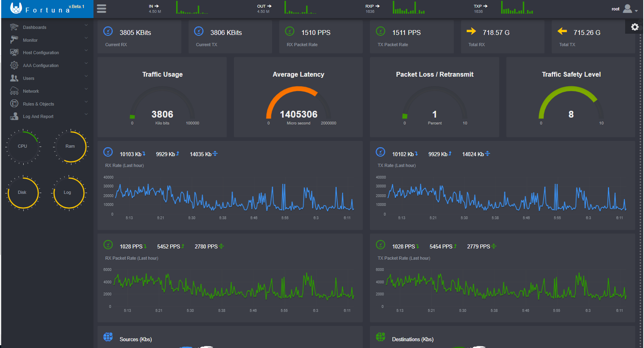Open the root user dropdown arrow

coord(636,11)
